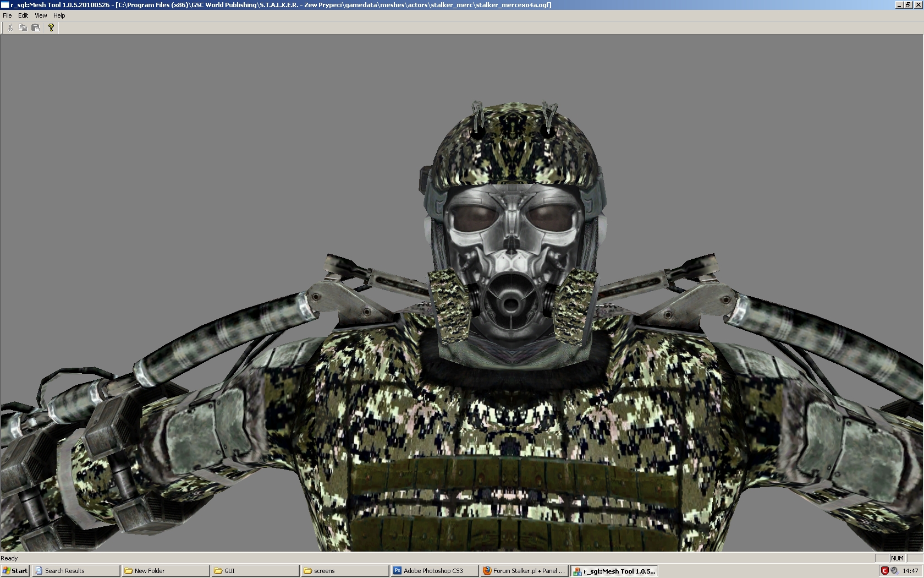The image size is (924, 578).
Task: Switch to New Folder taskbar window
Action: coord(166,571)
